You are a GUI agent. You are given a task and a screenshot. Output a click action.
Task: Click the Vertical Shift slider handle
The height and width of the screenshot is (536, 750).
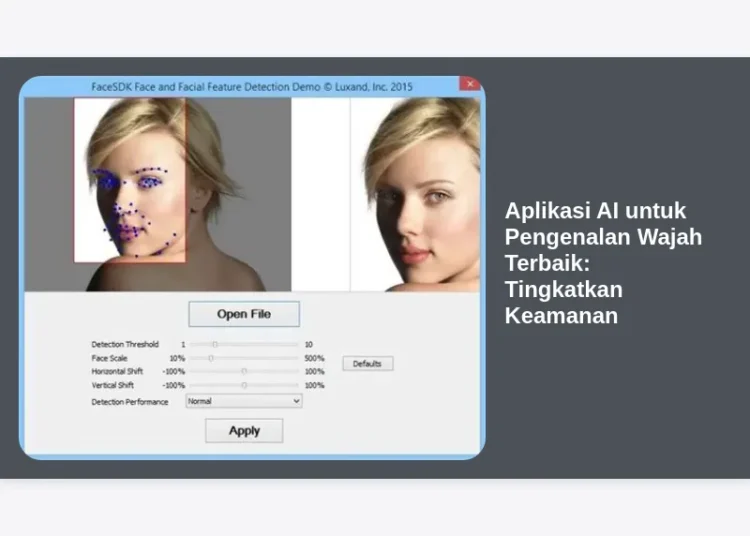coord(244,385)
